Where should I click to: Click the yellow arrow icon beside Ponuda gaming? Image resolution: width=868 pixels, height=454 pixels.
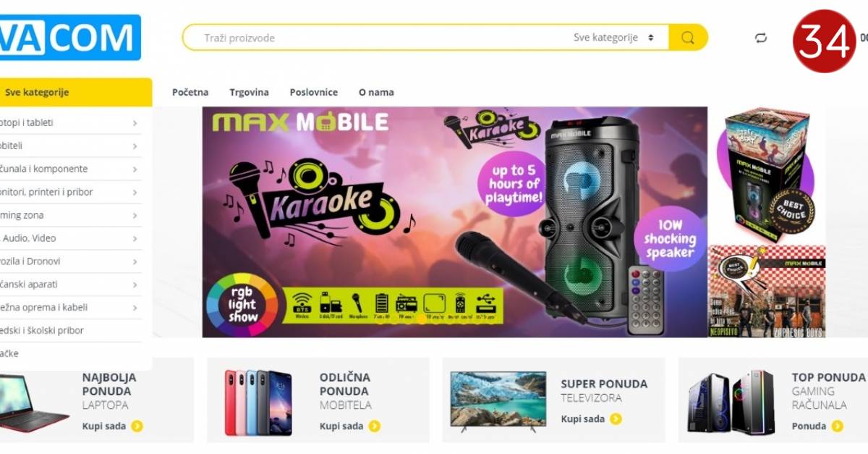click(837, 426)
